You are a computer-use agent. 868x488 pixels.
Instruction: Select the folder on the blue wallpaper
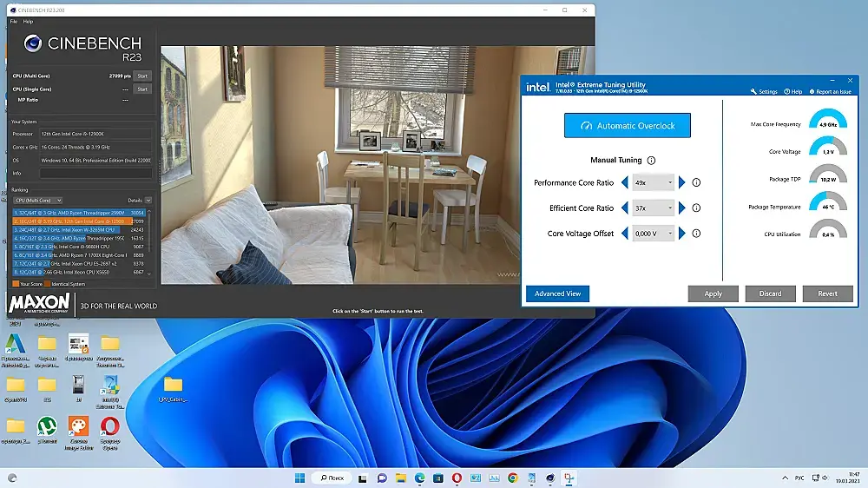173,389
